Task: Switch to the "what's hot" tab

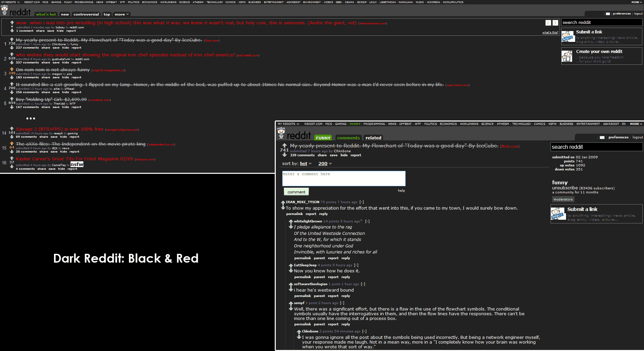Action: point(46,15)
